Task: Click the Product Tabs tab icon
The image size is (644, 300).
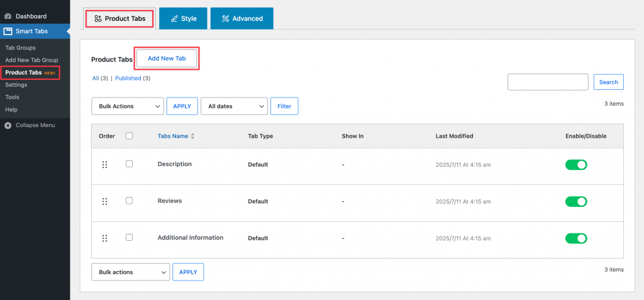Action: pos(97,18)
